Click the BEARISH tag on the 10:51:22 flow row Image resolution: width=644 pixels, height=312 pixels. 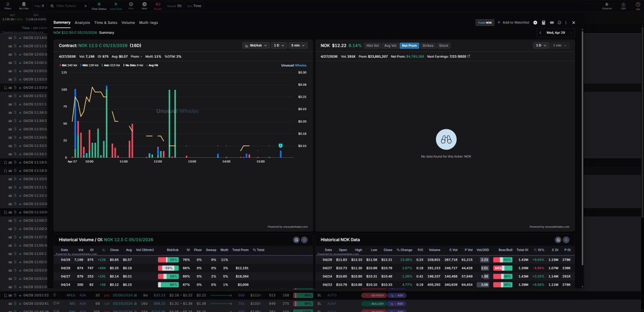tap(374, 295)
